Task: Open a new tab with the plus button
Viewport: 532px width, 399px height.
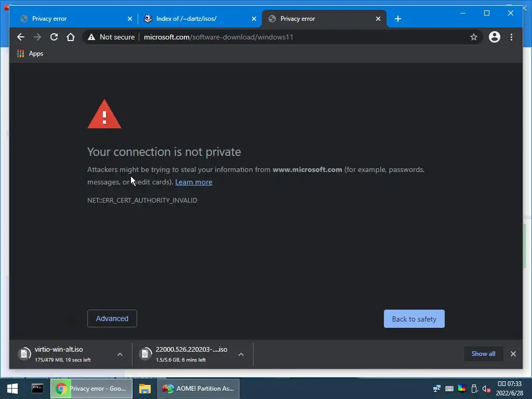Action: coord(398,19)
